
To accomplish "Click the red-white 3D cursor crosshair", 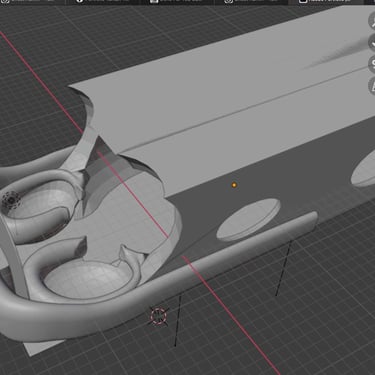I will click(x=159, y=316).
